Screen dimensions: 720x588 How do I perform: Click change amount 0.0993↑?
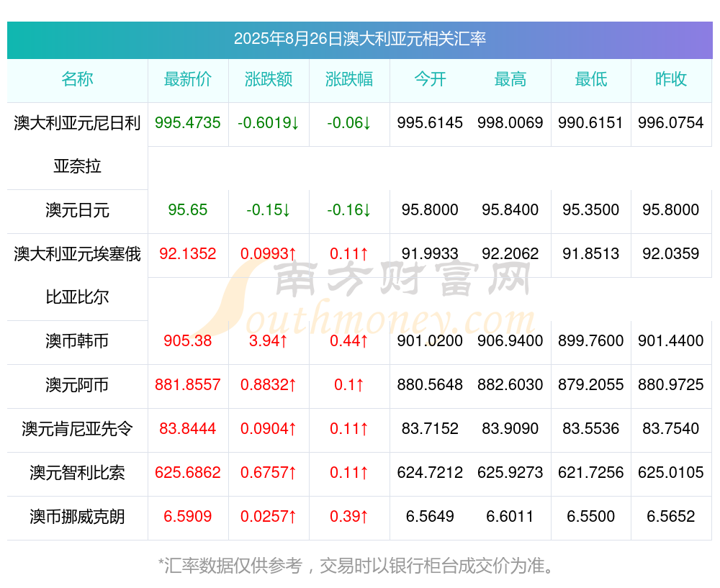[x=269, y=254]
